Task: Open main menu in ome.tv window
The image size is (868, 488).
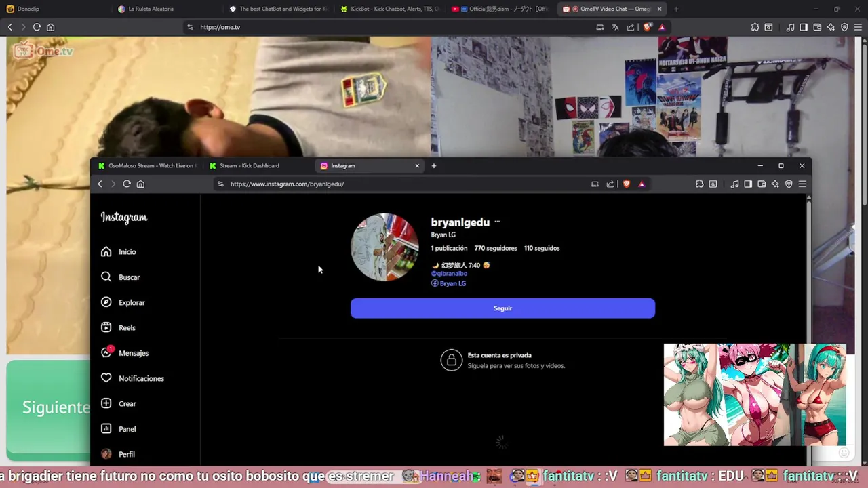Action: (858, 27)
